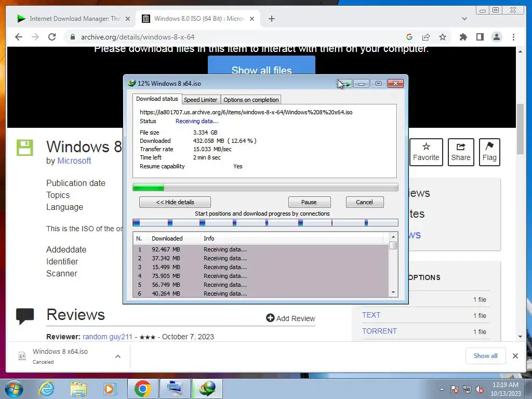This screenshot has width=532, height=399.
Task: Click the muted volume tray icon
Action: pyautogui.click(x=480, y=390)
